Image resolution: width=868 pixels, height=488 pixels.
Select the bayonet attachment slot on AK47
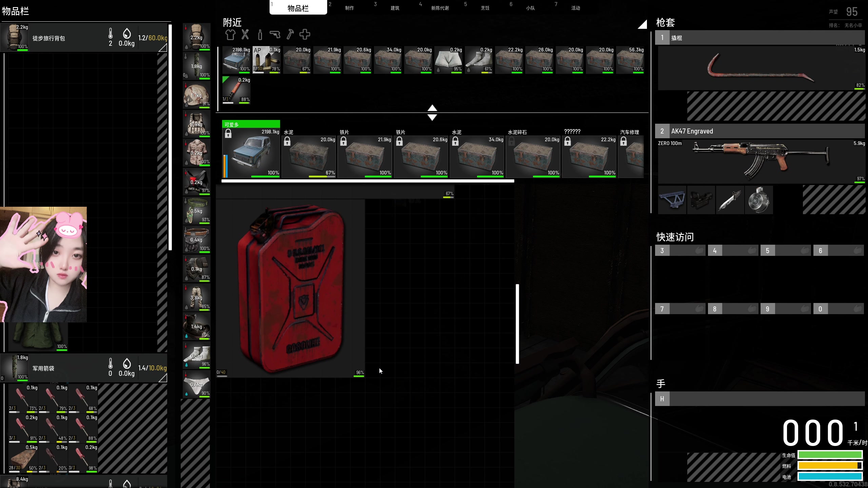730,200
